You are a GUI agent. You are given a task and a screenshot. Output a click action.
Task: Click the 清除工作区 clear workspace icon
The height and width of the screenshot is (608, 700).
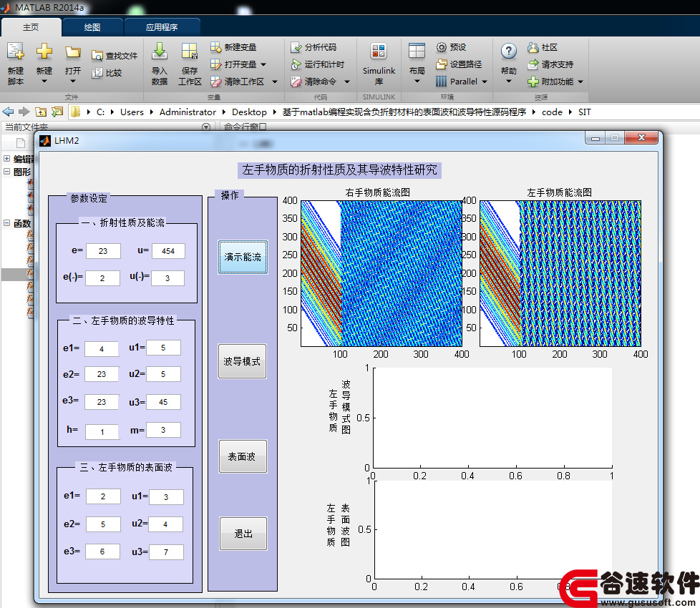click(215, 82)
